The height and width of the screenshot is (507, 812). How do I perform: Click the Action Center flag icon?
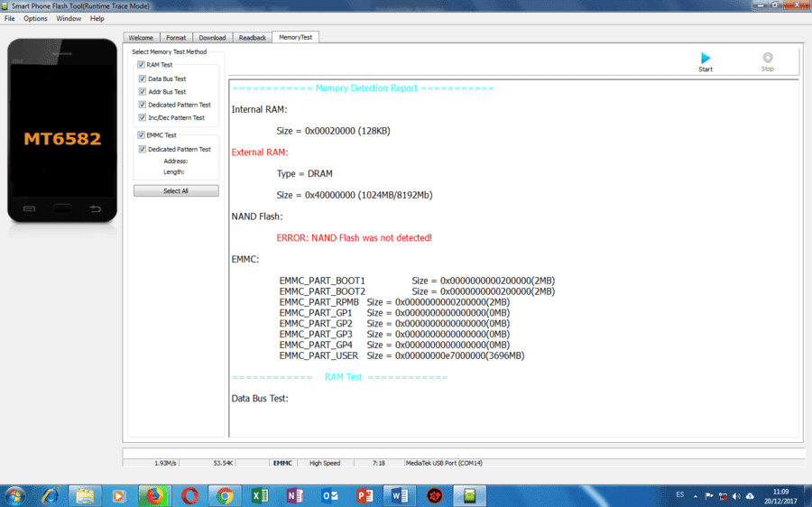click(709, 496)
